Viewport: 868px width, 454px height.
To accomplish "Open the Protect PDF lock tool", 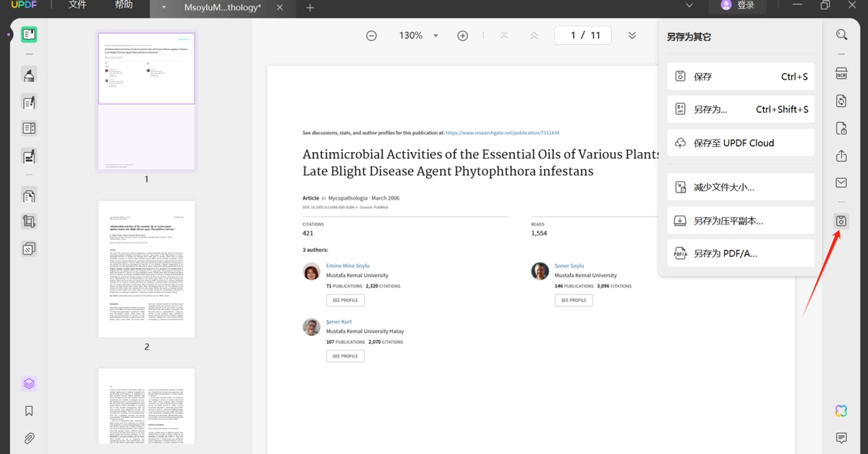I will pos(841,129).
